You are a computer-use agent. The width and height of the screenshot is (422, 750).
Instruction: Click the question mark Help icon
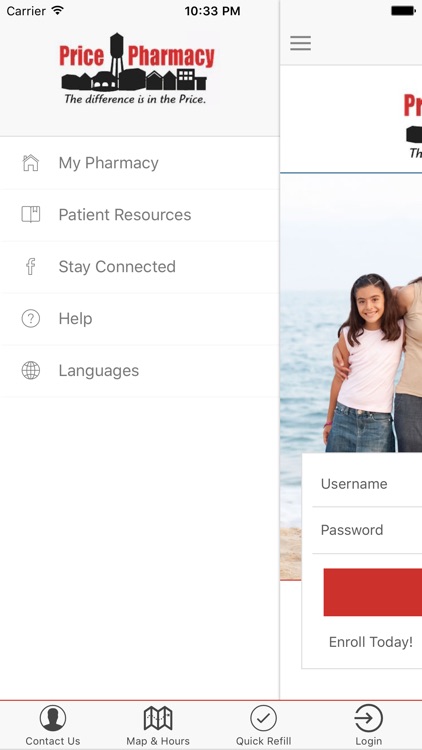pos(31,318)
